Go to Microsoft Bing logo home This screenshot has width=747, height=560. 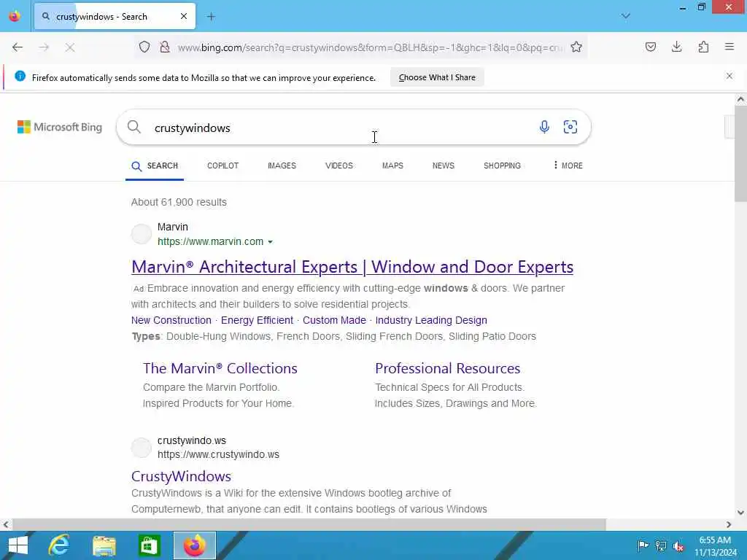(x=60, y=127)
